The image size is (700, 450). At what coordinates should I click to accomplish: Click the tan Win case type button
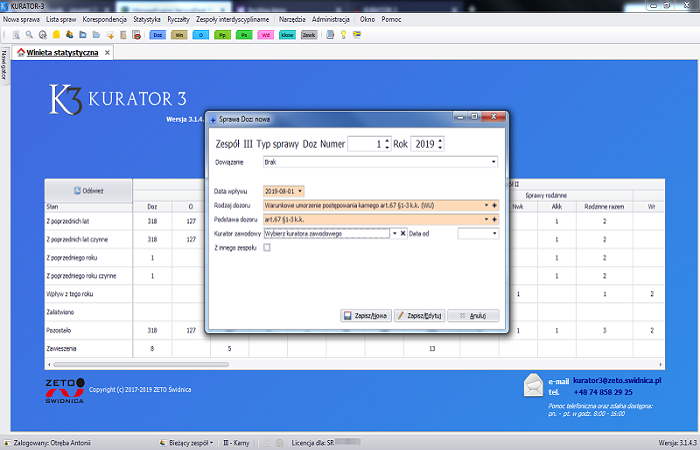point(179,35)
